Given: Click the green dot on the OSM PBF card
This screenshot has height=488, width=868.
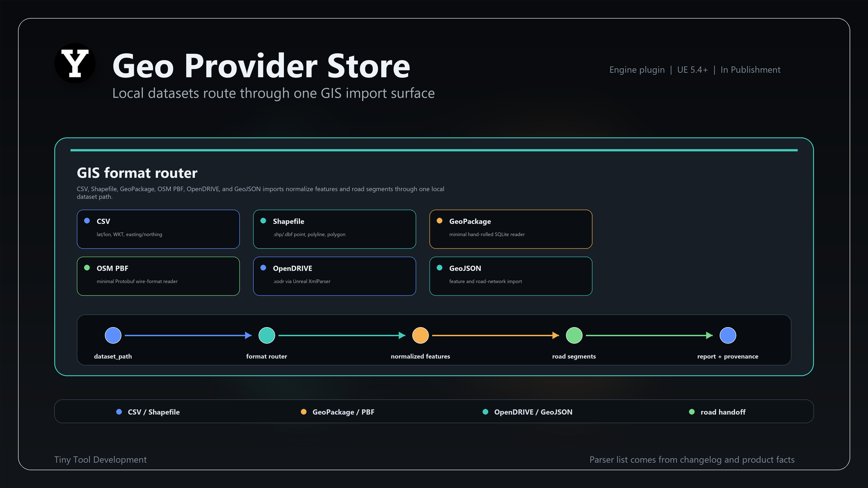Looking at the screenshot, I should [87, 268].
